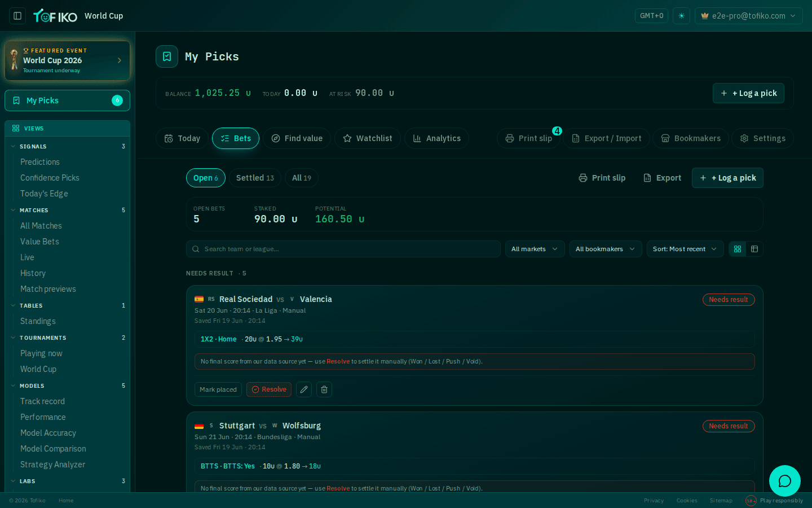
Task: Open the Privacy footer link
Action: click(654, 501)
